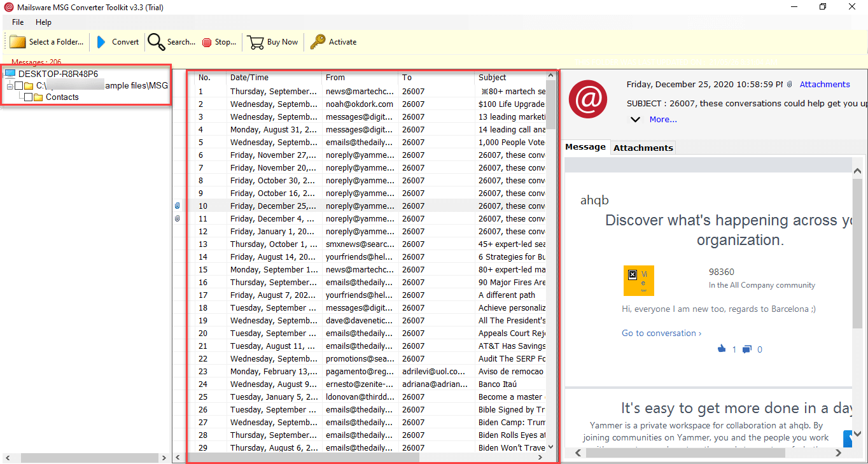This screenshot has width=868, height=464.
Task: Click the thumbs-up like icon in the message
Action: 722,349
